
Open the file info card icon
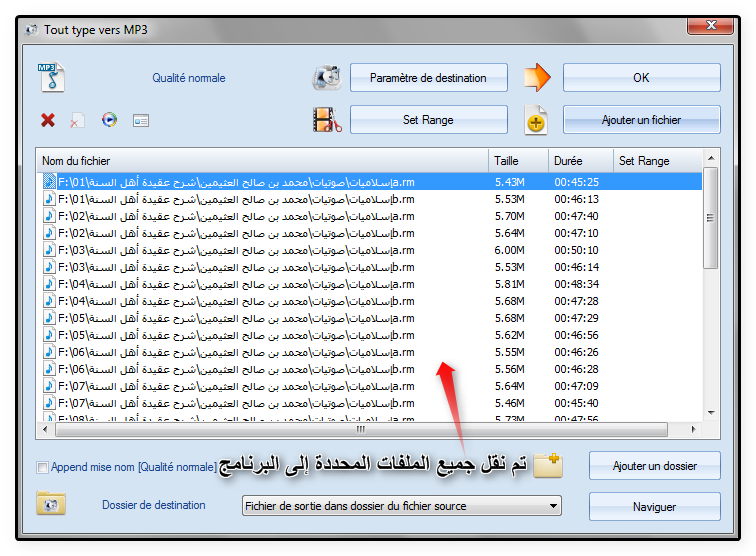coord(141,120)
